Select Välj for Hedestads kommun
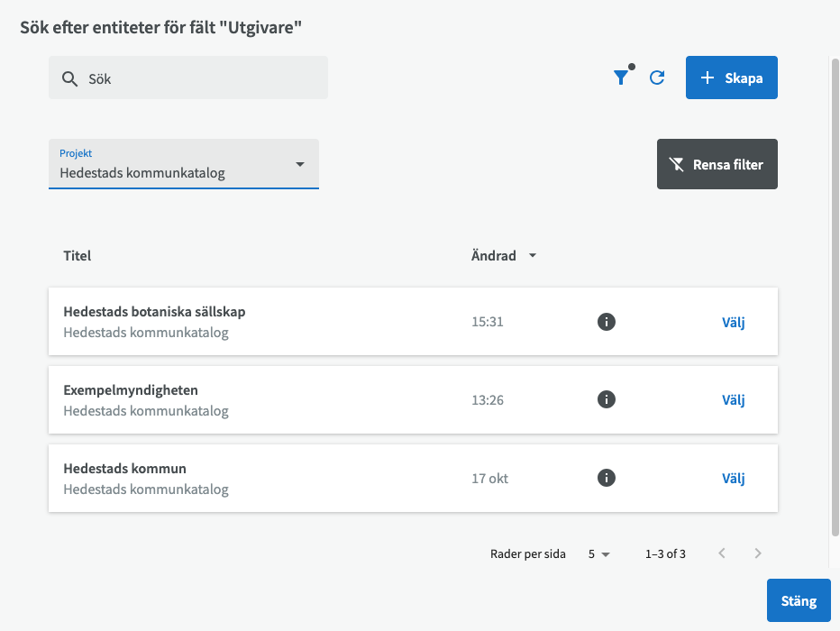 734,478
